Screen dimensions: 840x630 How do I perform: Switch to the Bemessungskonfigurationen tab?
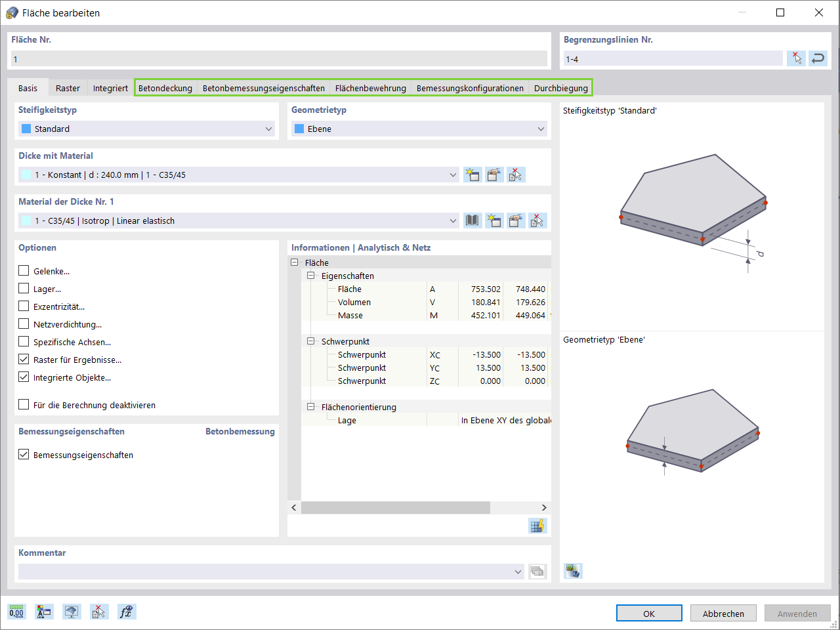coord(470,88)
